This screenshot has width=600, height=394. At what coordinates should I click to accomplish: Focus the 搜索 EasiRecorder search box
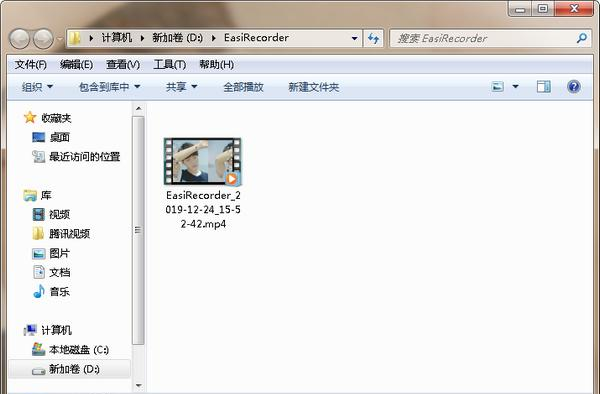point(490,38)
